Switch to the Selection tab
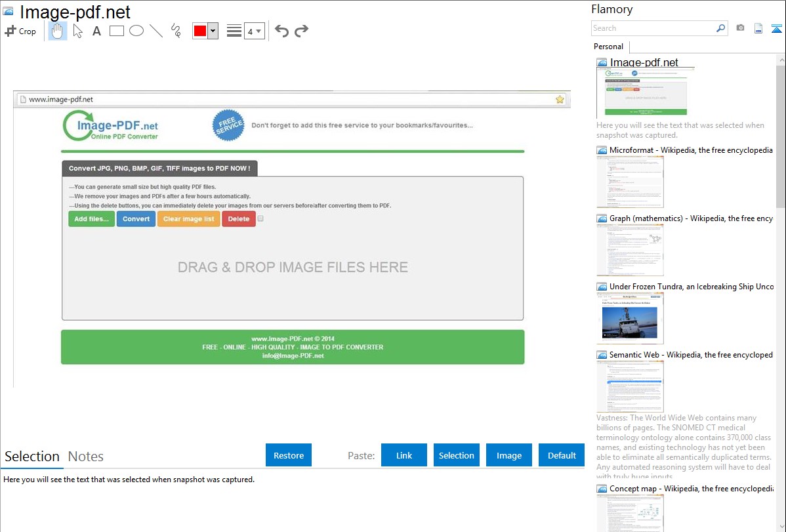 point(32,457)
